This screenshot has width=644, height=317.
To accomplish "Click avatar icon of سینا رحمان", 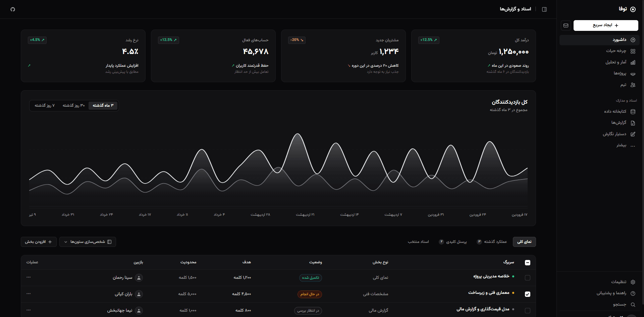I will click(x=139, y=278).
